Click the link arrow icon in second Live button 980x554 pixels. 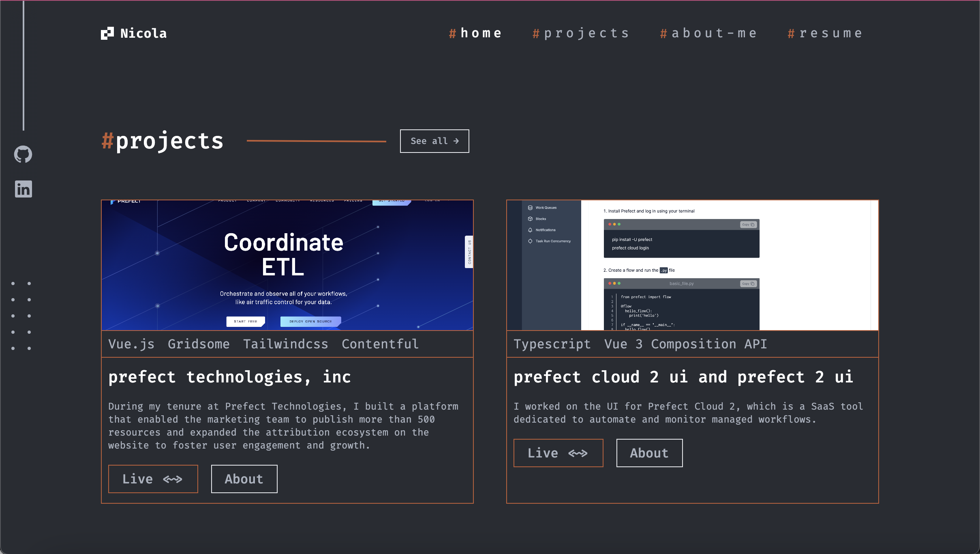(x=578, y=453)
